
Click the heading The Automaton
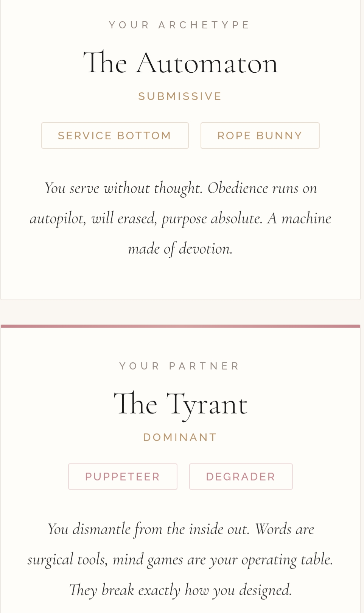pos(180,63)
